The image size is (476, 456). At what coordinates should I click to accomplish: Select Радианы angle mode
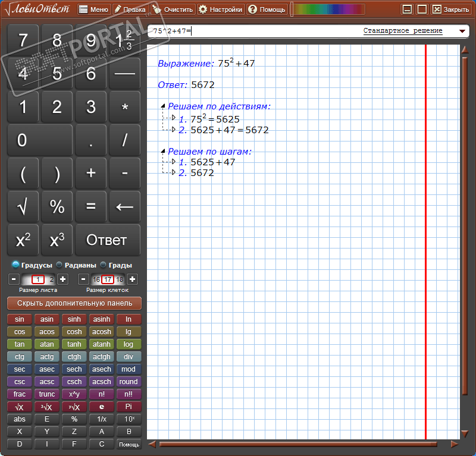click(76, 265)
